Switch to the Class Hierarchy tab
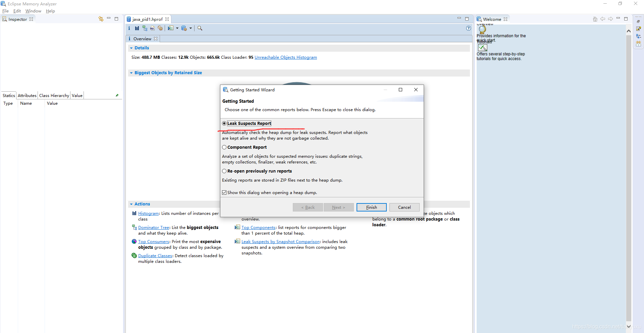This screenshot has height=333, width=644. (54, 95)
